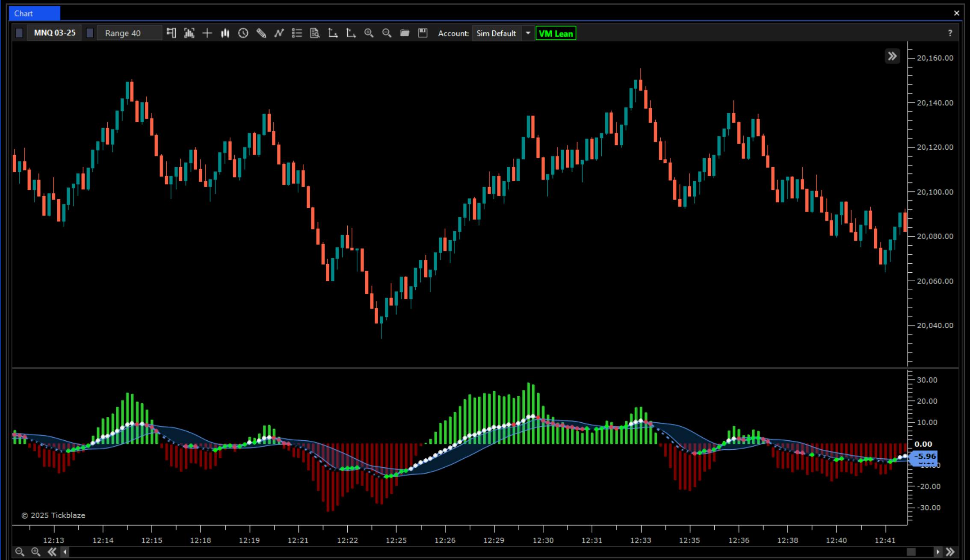
Task: Open template folder icon
Action: (405, 33)
